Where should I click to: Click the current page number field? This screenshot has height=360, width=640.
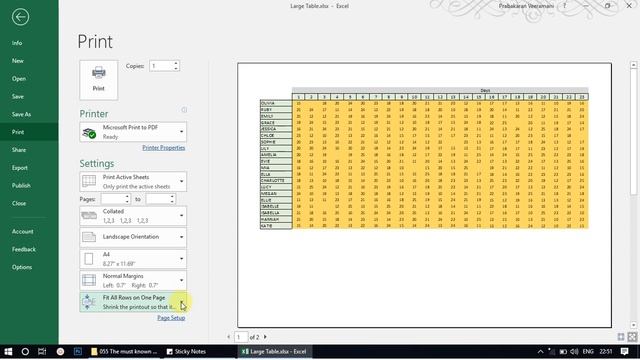pyautogui.click(x=241, y=337)
